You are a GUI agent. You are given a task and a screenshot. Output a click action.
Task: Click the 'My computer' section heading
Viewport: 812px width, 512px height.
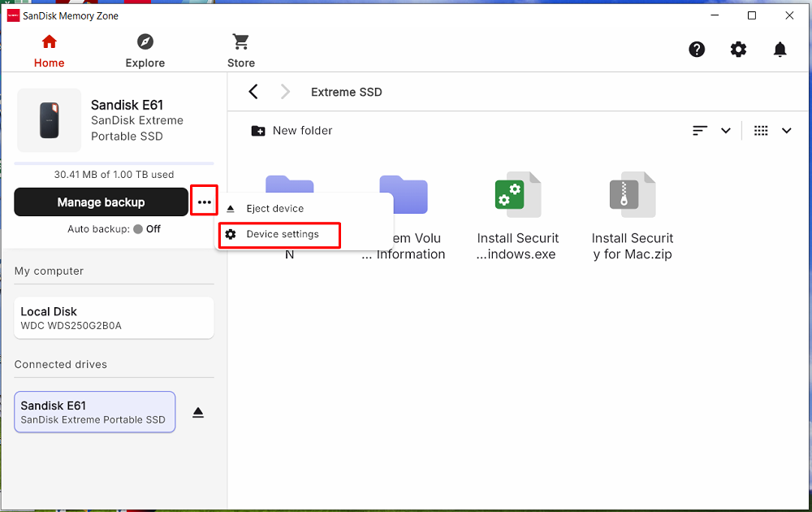point(49,271)
